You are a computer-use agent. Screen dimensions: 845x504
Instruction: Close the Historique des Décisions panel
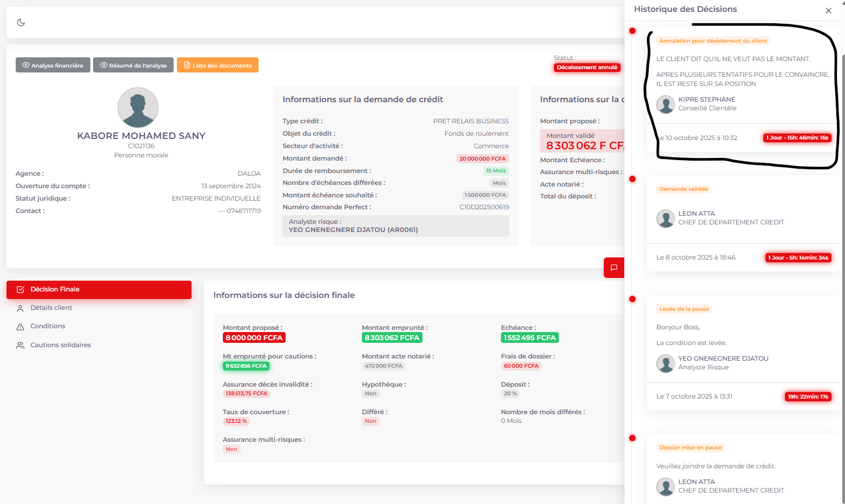click(x=828, y=11)
